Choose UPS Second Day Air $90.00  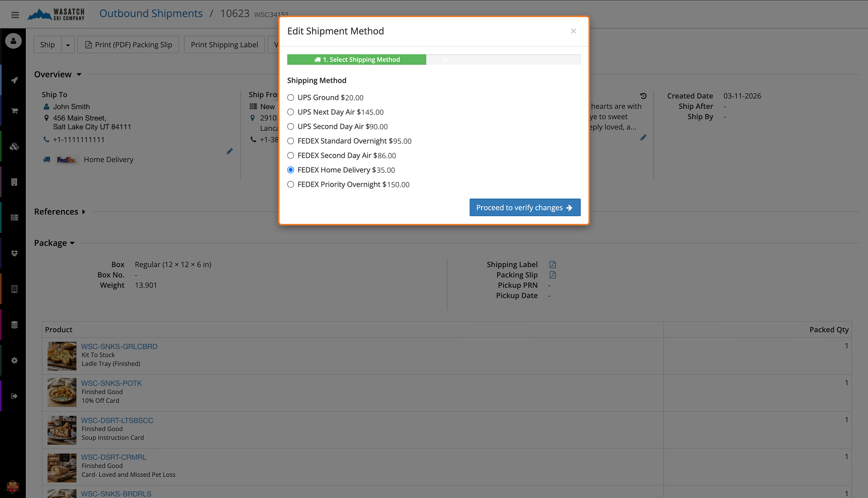pyautogui.click(x=291, y=127)
